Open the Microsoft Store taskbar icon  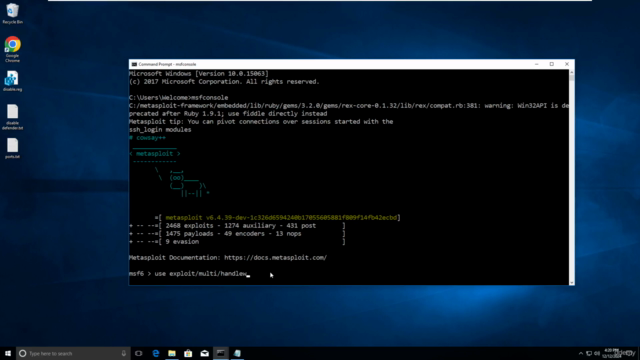pyautogui.click(x=188, y=353)
